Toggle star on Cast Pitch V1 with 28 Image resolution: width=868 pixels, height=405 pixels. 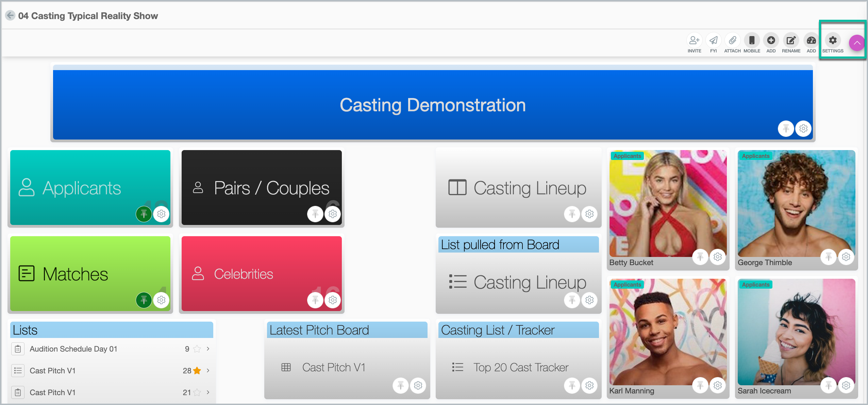[x=197, y=371]
